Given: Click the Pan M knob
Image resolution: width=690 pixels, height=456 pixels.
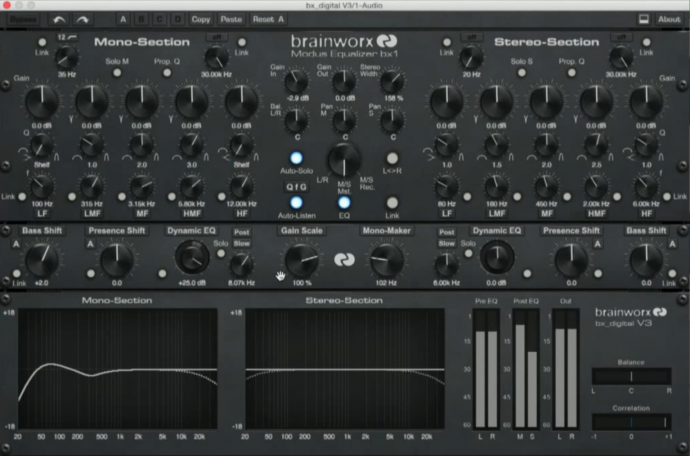Looking at the screenshot, I should 344,120.
